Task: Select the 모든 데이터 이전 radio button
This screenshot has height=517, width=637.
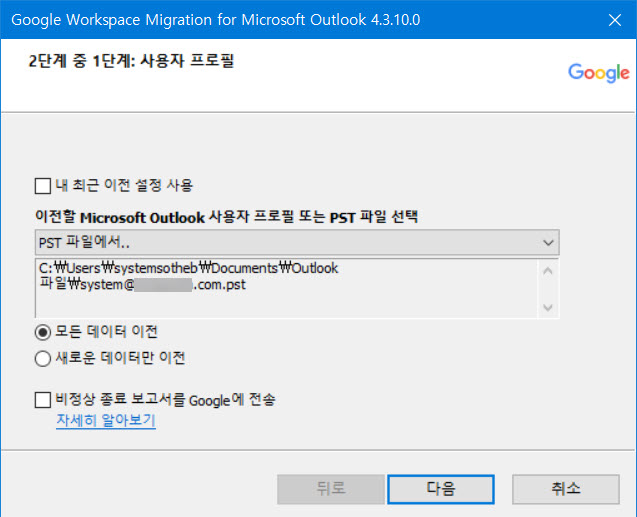Action: (x=43, y=333)
